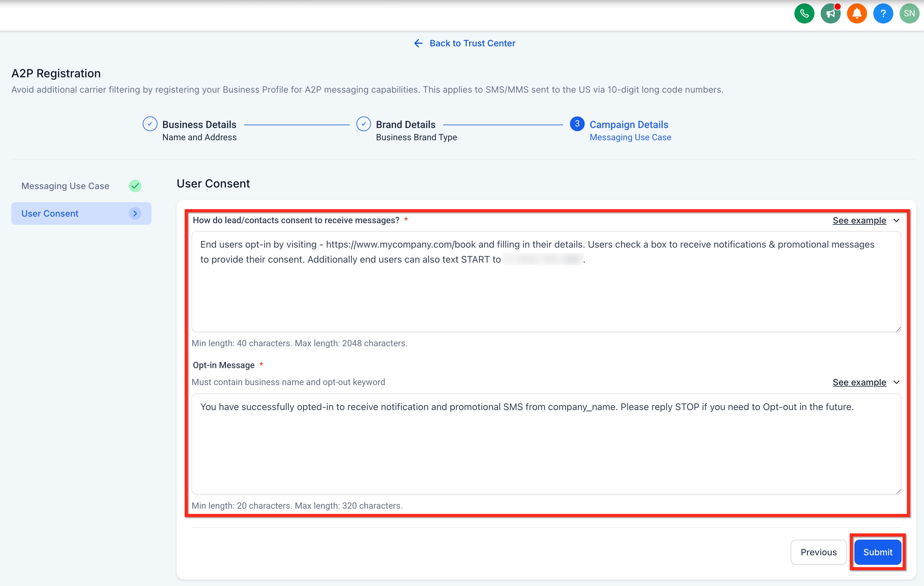
Task: Open the orange notifications bell
Action: coord(856,14)
